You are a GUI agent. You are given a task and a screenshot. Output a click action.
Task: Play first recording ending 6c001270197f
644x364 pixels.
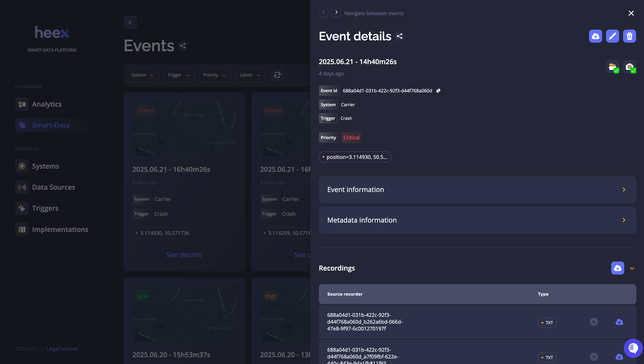[594, 322]
